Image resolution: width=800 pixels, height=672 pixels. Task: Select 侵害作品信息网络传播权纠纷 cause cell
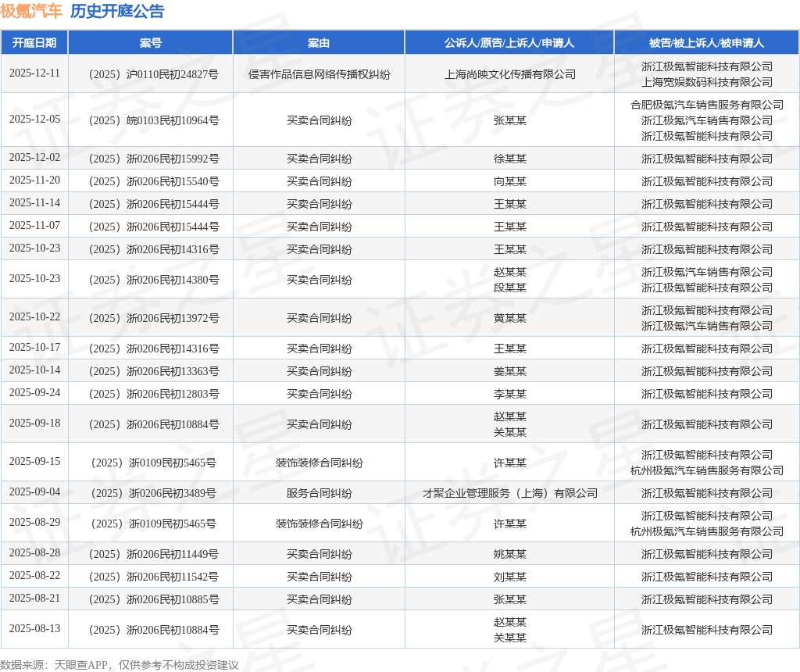pos(319,74)
